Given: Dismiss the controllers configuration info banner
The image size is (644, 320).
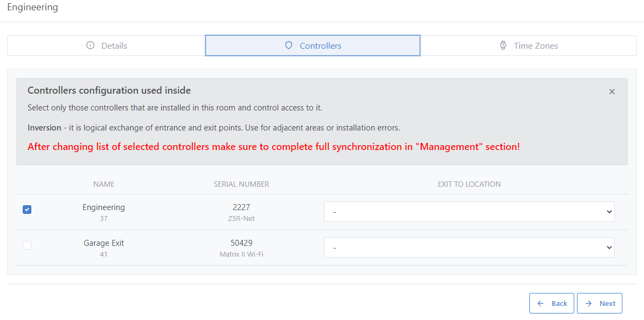Looking at the screenshot, I should (612, 92).
